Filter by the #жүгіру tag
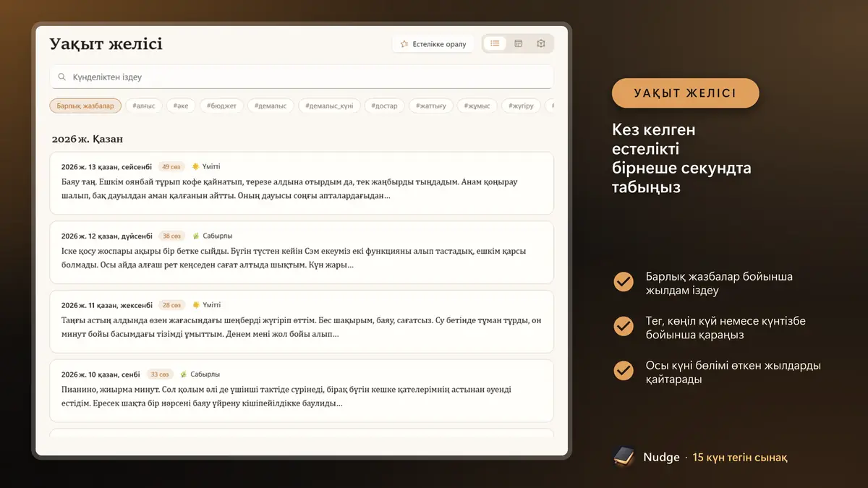The width and height of the screenshot is (868, 488). 521,106
